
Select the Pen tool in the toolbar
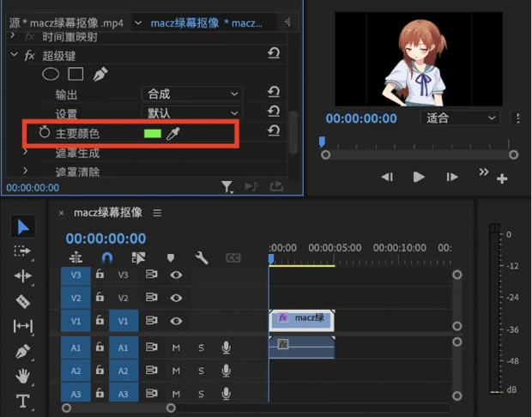(22, 351)
